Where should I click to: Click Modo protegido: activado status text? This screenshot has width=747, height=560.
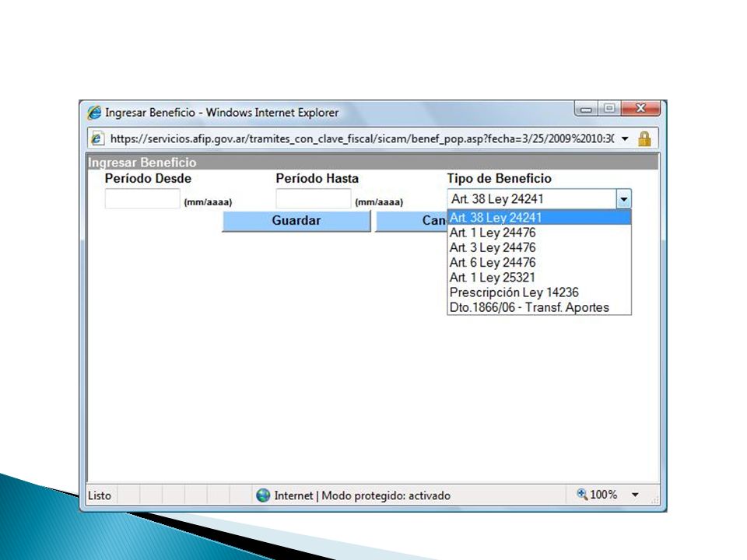tap(386, 495)
